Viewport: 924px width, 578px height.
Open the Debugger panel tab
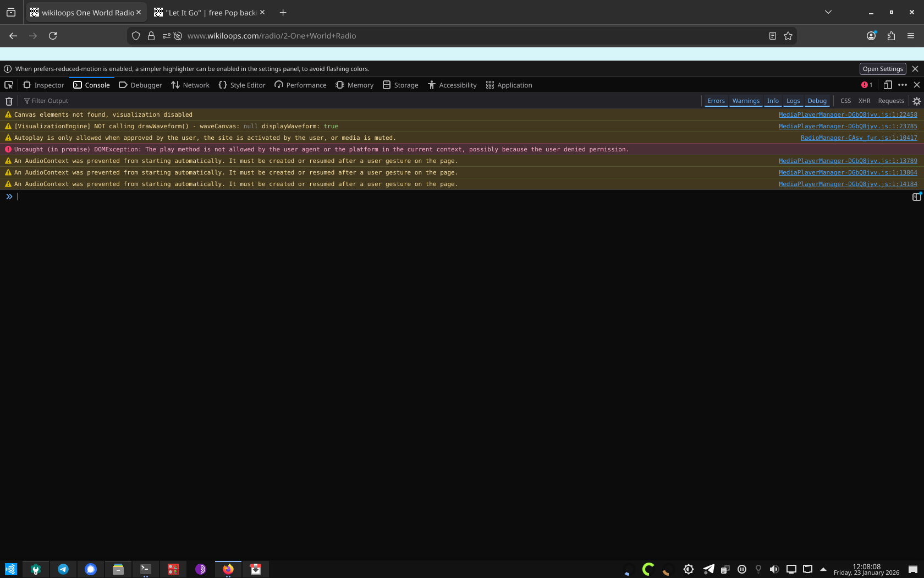coord(140,85)
